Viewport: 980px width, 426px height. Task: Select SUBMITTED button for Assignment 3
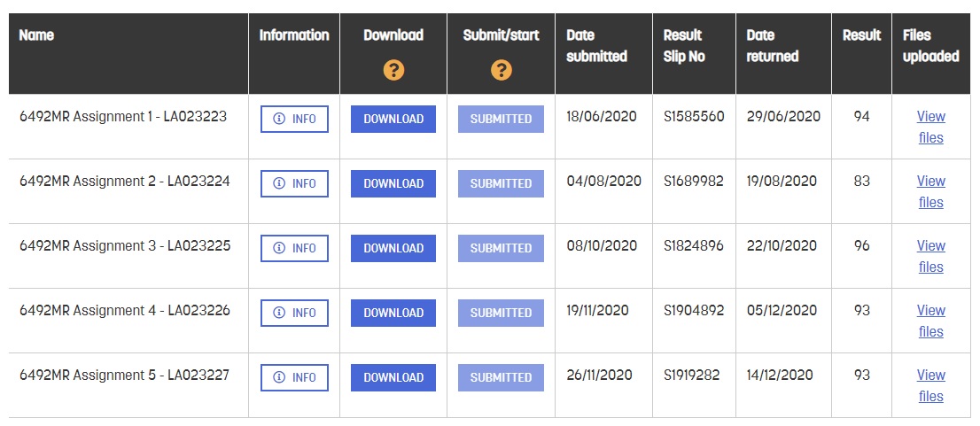501,249
